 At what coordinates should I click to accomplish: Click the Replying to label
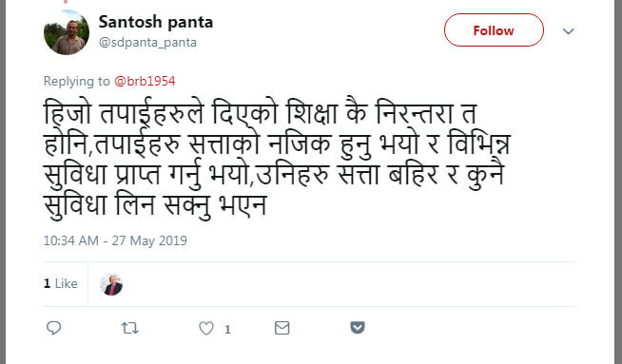[x=76, y=82]
